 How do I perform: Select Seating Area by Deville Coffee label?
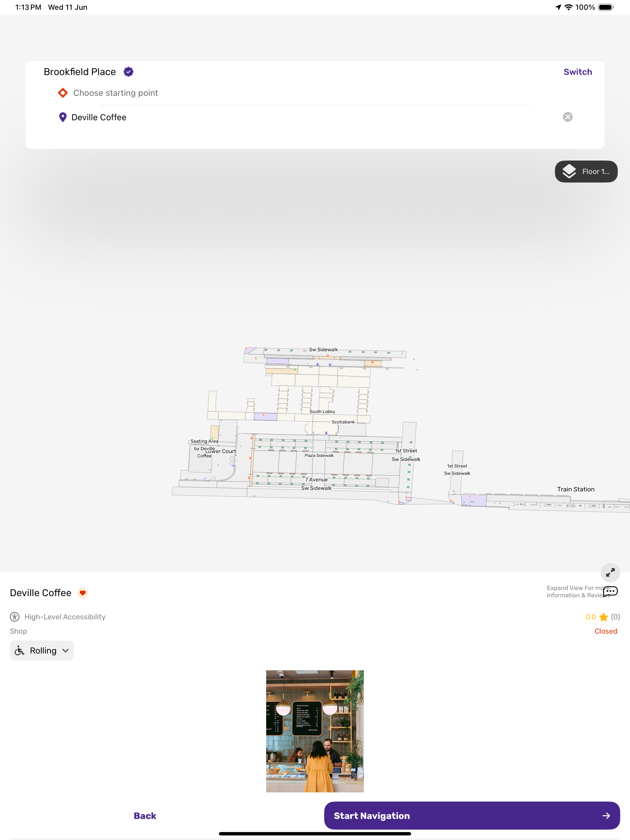click(204, 448)
